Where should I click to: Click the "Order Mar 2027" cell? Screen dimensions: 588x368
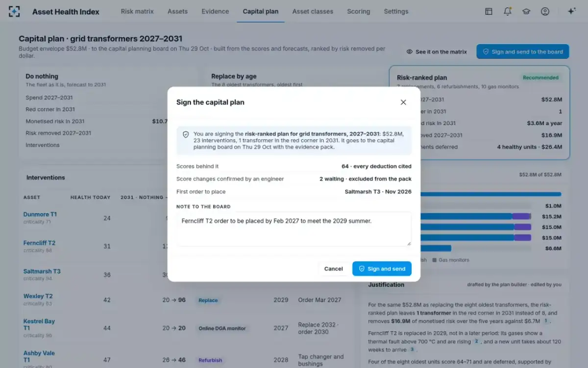(319, 300)
